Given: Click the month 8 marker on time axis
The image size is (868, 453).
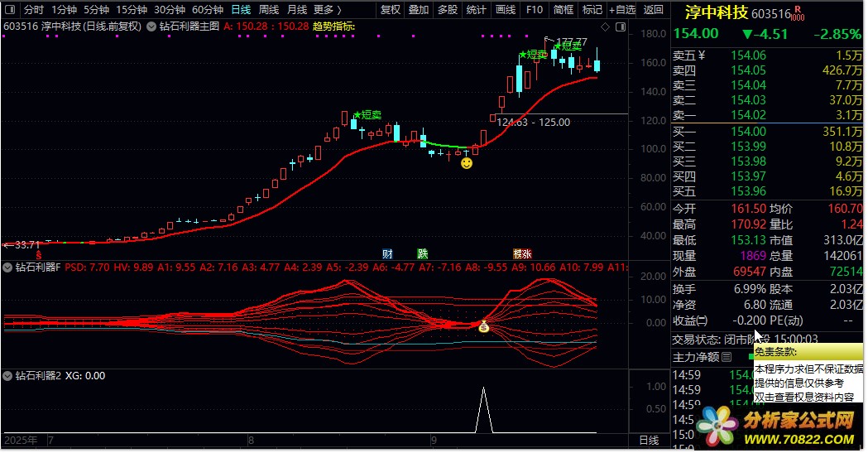Looking at the screenshot, I should (x=251, y=441).
